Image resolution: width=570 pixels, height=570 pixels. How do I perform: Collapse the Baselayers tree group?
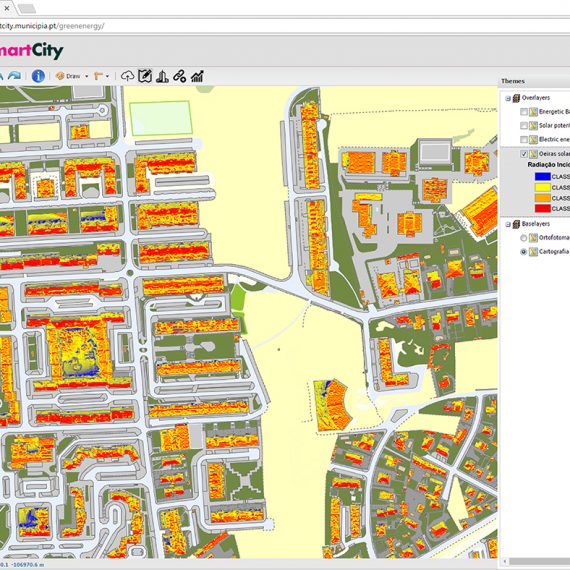[x=508, y=225]
